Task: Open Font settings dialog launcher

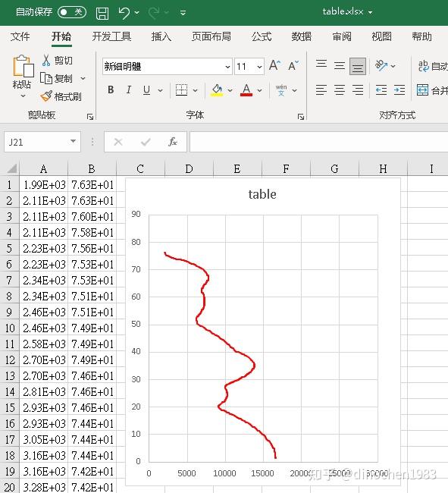Action: coord(301,117)
